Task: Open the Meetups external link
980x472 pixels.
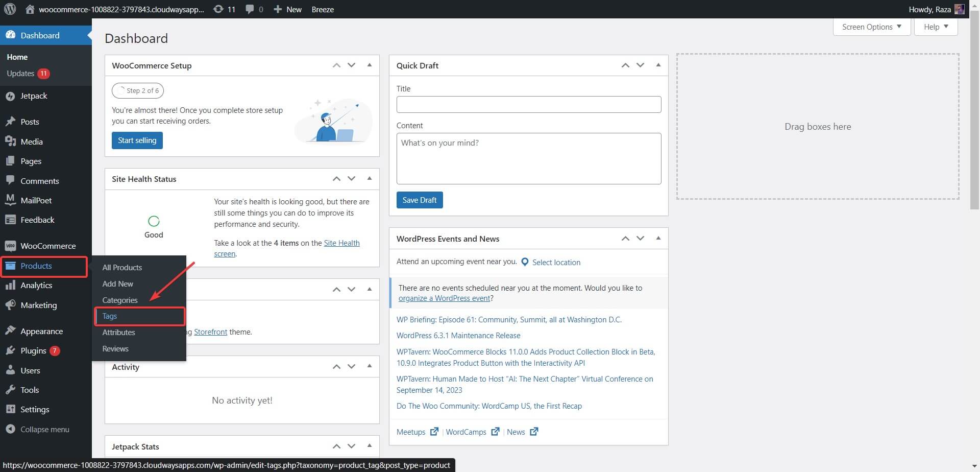Action: click(x=417, y=432)
